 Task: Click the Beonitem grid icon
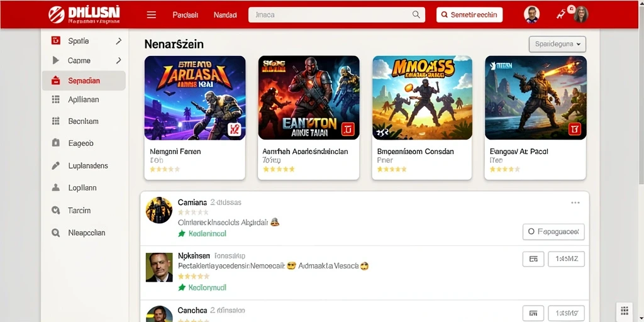pos(55,121)
